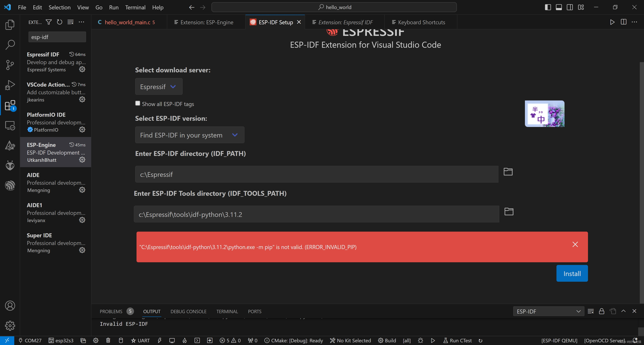The width and height of the screenshot is (644, 345).
Task: Open extensions view more actions menu
Action: pos(82,22)
